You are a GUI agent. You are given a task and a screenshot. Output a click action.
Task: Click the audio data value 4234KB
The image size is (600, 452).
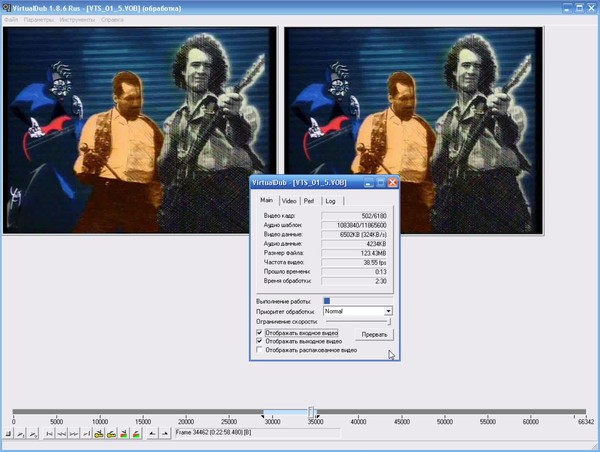[354, 244]
